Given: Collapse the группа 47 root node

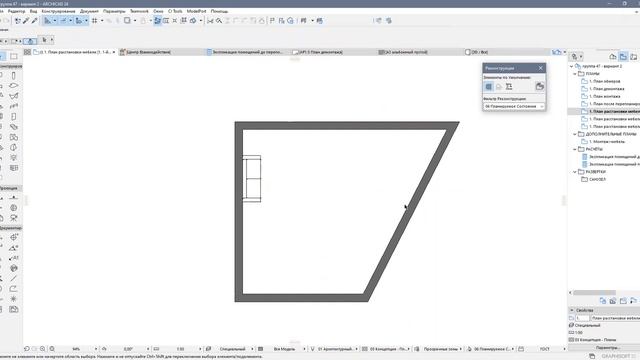Looking at the screenshot, I should click(x=571, y=66).
